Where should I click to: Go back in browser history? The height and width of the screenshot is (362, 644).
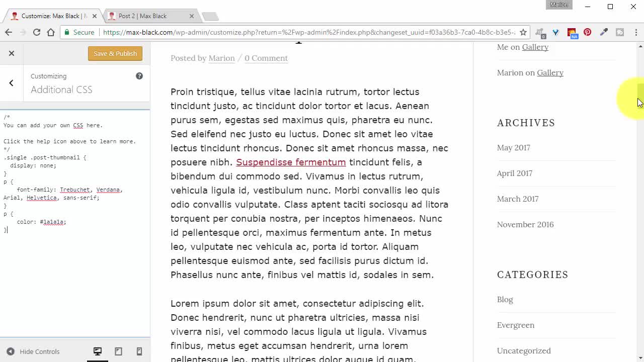click(x=9, y=32)
